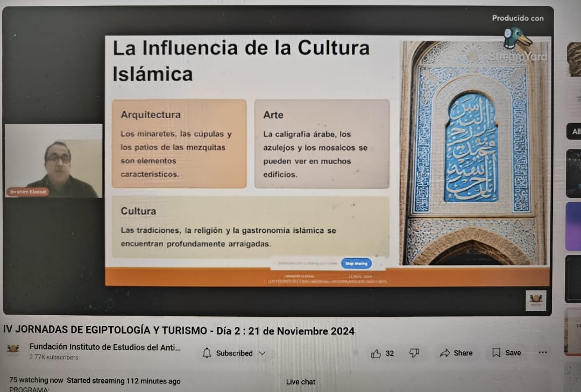Image resolution: width=581 pixels, height=392 pixels.
Task: Click the dislike thumbs-down icon
Action: coord(414,353)
